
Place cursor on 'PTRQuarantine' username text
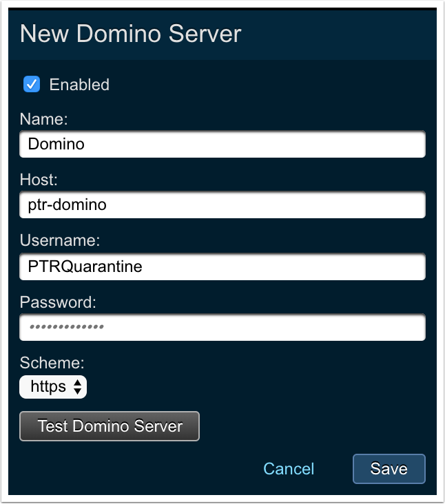(85, 266)
